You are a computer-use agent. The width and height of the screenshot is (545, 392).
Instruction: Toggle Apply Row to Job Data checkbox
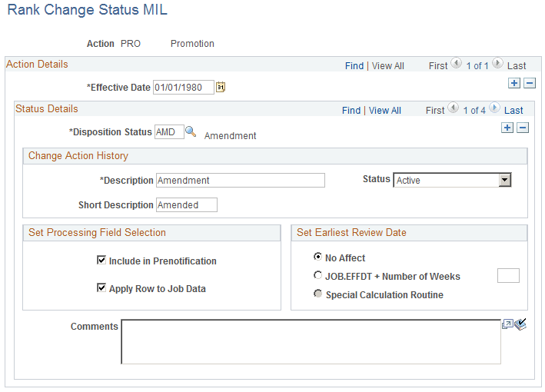pyautogui.click(x=101, y=288)
